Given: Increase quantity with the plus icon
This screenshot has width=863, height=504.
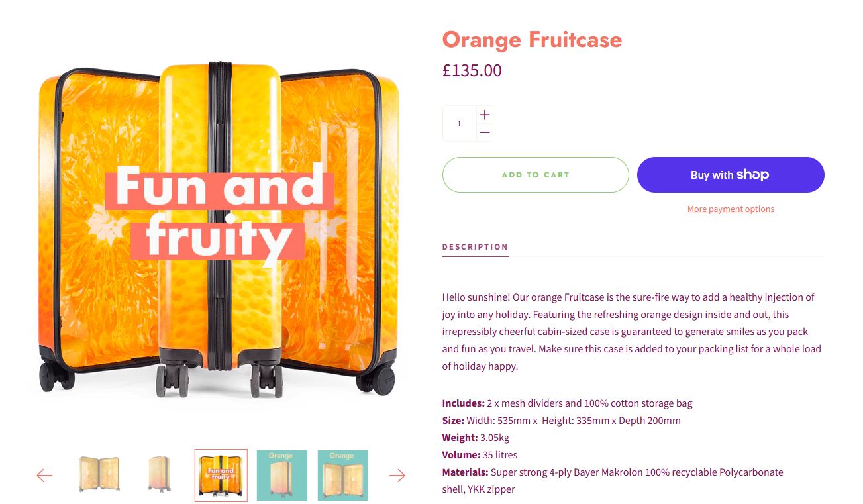Looking at the screenshot, I should click(485, 115).
